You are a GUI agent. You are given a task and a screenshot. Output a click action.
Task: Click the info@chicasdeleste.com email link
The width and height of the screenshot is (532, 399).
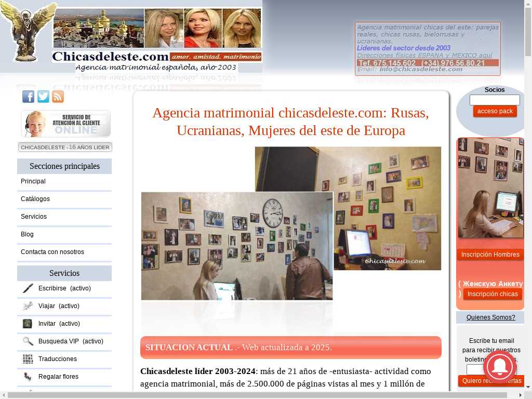click(x=421, y=69)
